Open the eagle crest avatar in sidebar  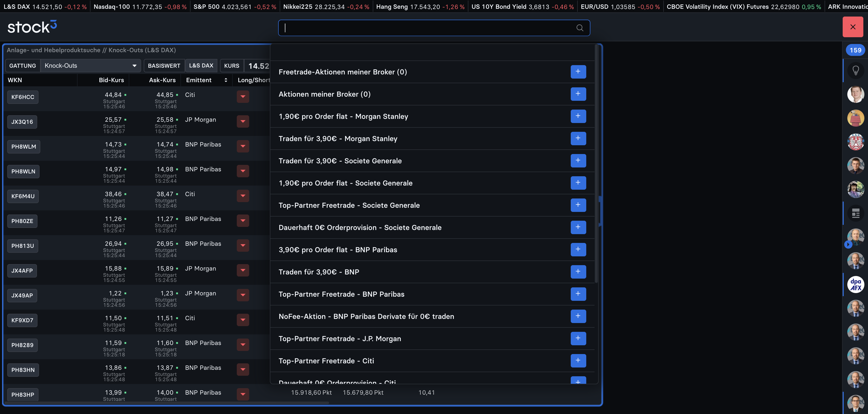click(856, 142)
